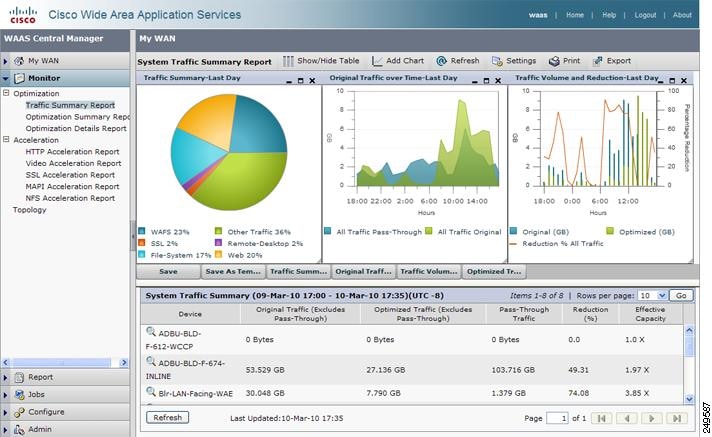Click the Refresh toolbar icon
Screen dimensions: 712x437
point(441,61)
